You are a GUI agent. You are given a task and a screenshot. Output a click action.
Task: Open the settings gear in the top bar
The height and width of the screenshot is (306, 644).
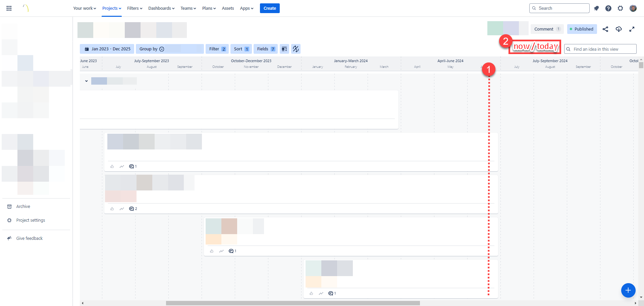(621, 8)
